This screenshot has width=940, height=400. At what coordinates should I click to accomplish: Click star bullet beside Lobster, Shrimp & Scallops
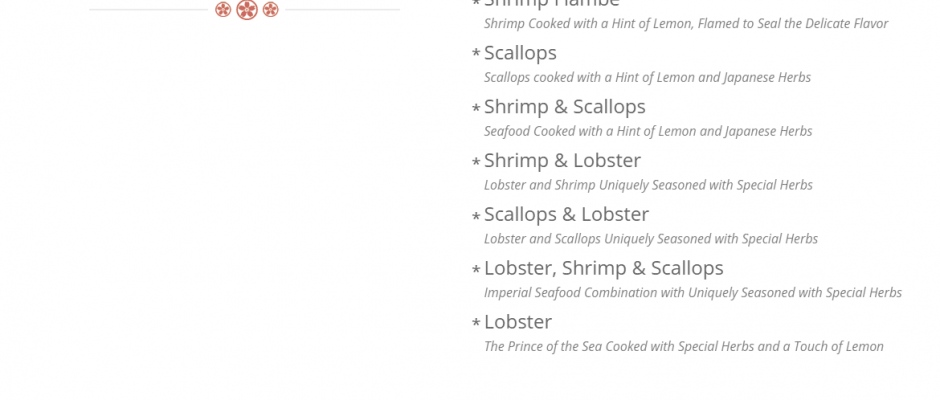[476, 270]
